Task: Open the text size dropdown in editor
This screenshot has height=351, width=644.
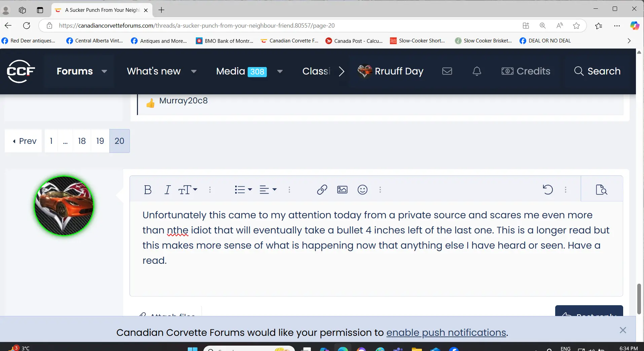Action: (188, 190)
